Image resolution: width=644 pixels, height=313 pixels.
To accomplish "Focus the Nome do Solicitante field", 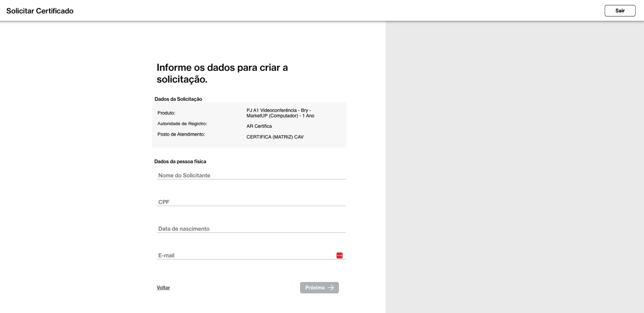I will point(251,175).
